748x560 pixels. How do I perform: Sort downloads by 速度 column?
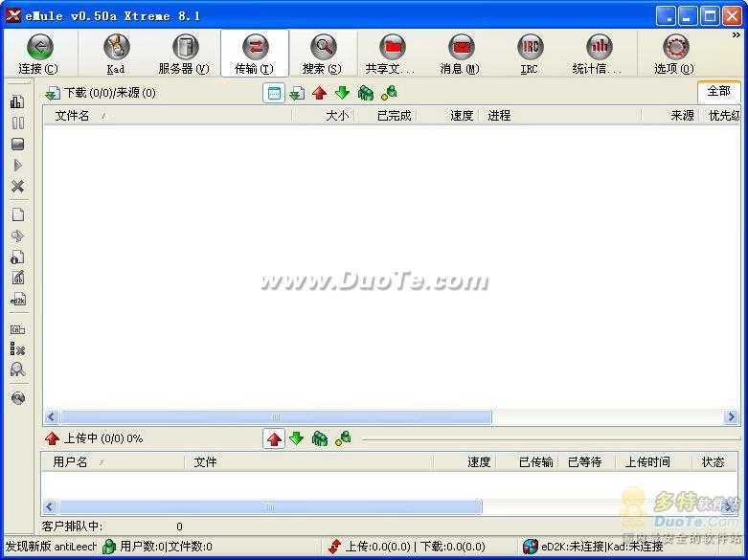(447, 116)
